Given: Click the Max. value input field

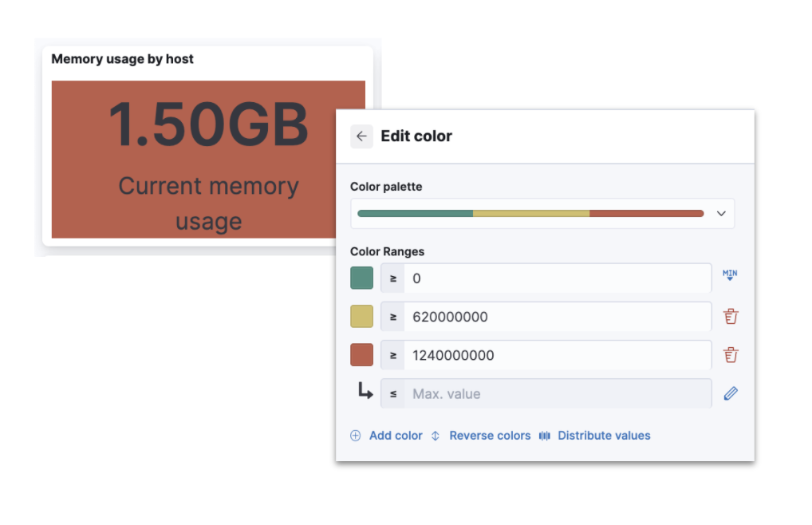Looking at the screenshot, I should click(557, 393).
